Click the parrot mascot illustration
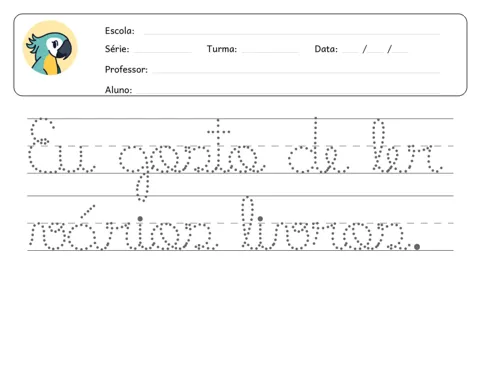 coord(50,48)
